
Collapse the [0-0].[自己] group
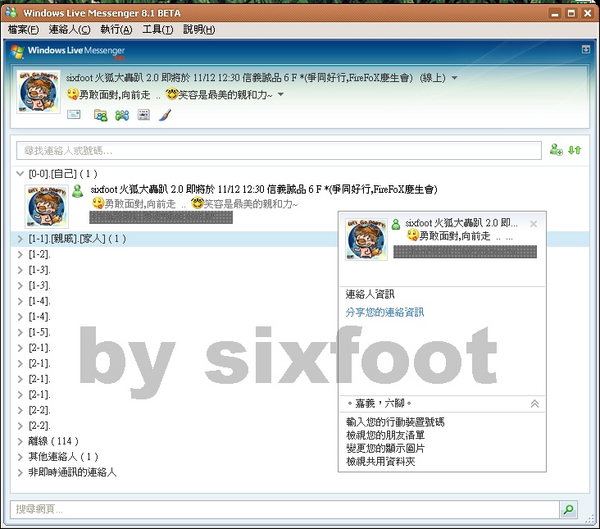click(x=20, y=174)
